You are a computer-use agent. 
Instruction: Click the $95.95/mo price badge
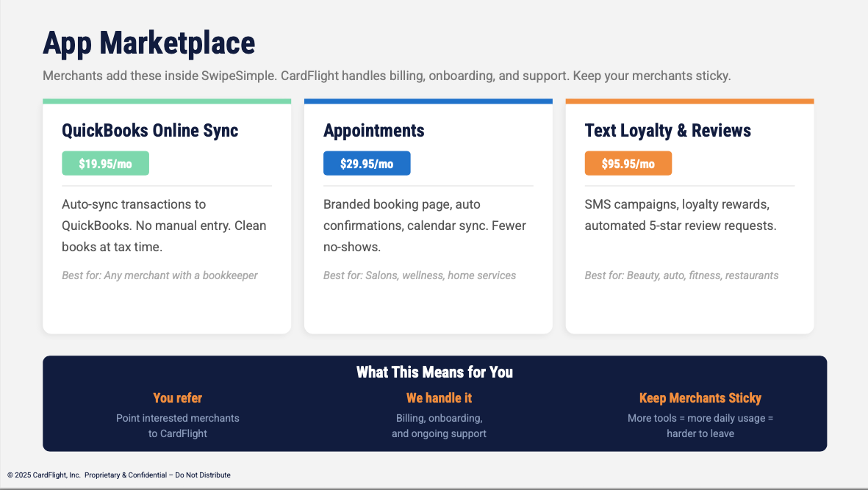(x=628, y=163)
